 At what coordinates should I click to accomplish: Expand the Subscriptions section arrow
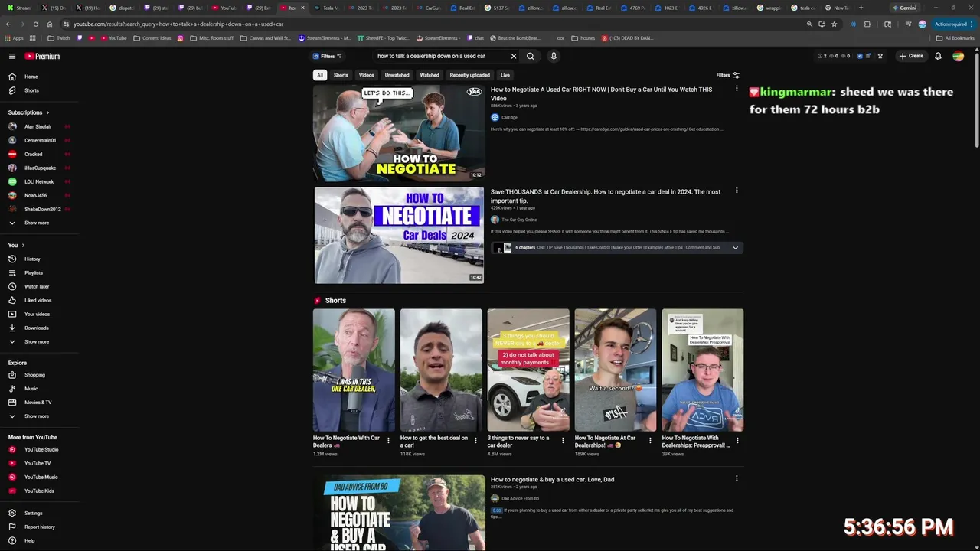point(47,112)
